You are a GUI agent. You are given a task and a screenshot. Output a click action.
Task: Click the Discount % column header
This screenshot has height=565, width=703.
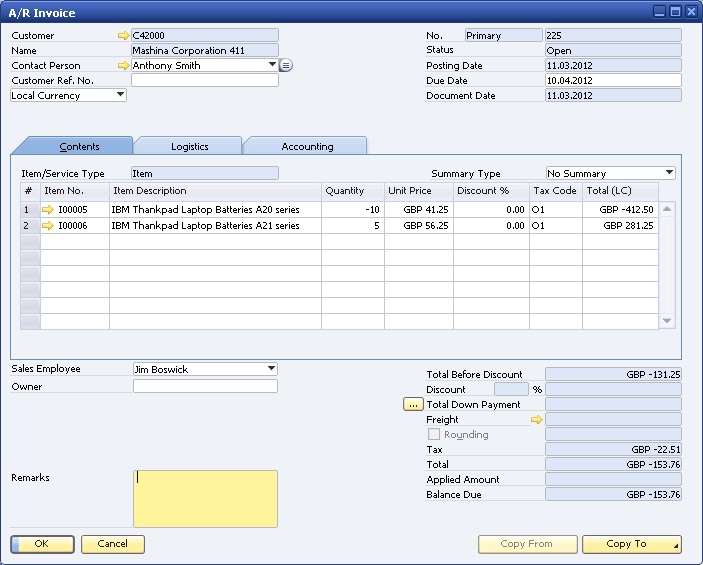click(491, 191)
